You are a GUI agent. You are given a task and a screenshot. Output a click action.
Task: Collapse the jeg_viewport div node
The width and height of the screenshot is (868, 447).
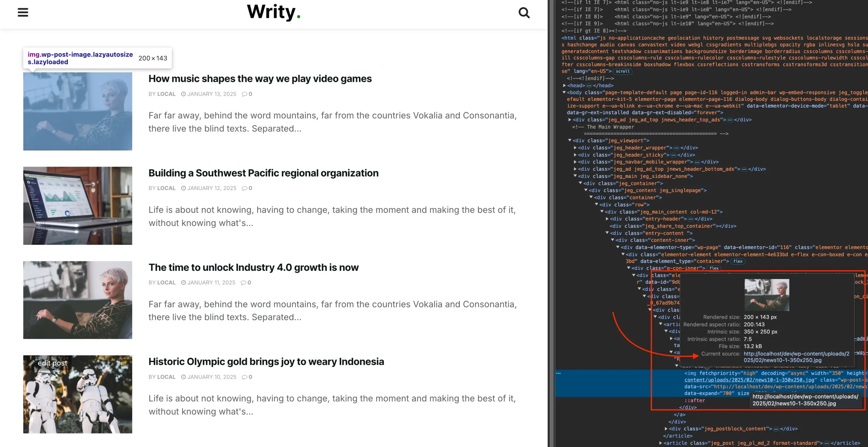coord(570,141)
